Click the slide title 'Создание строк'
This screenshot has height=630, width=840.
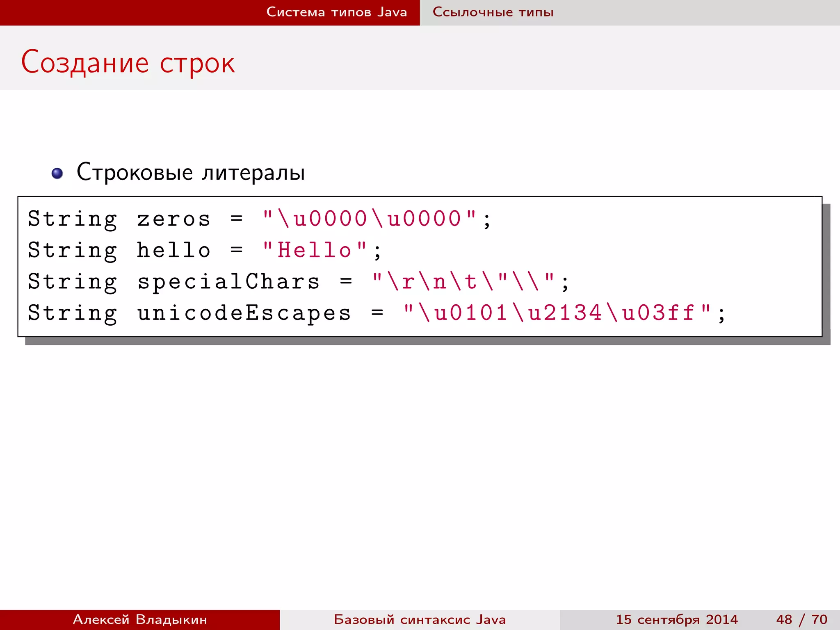pos(128,63)
